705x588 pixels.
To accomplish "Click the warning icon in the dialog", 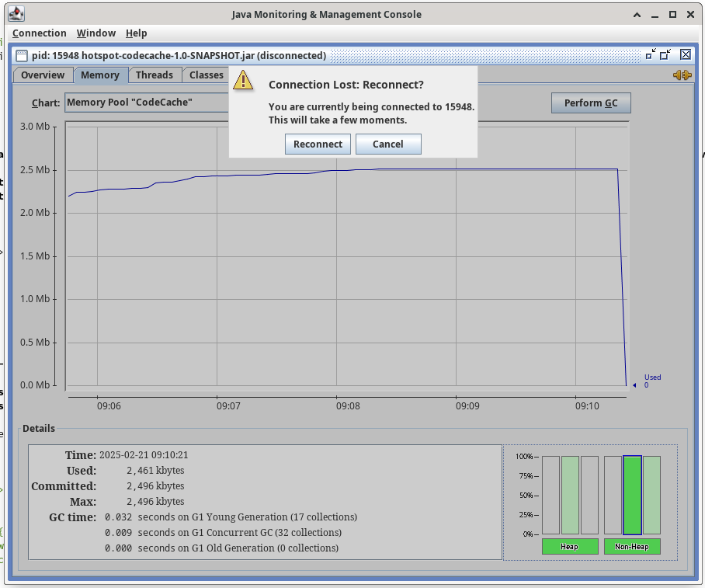I will pyautogui.click(x=244, y=80).
